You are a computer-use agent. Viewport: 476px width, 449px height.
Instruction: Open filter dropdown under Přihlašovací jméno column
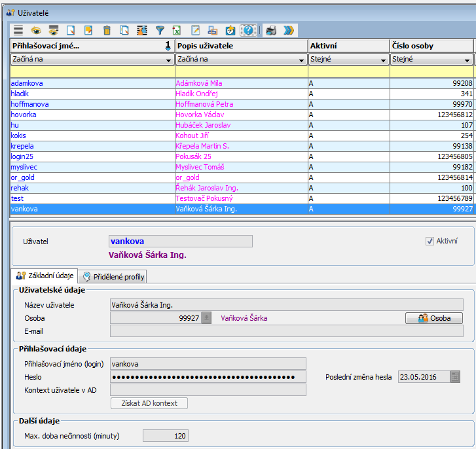coord(168,60)
